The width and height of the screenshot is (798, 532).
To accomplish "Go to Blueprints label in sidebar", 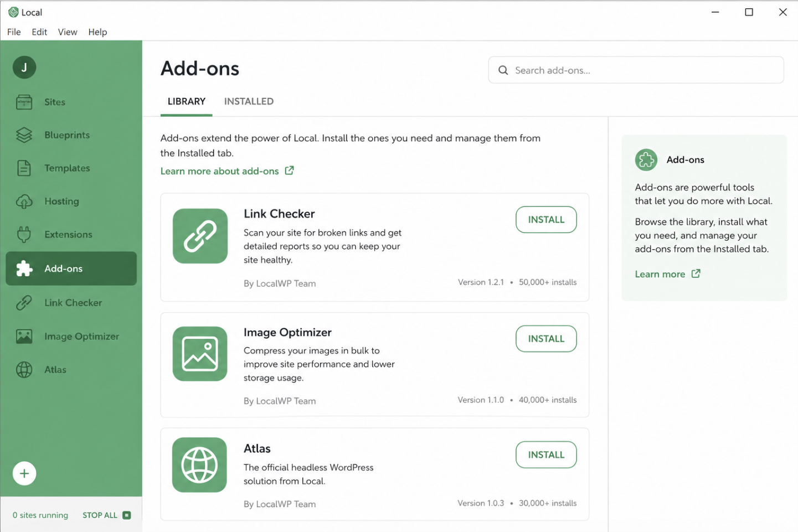I will click(67, 135).
